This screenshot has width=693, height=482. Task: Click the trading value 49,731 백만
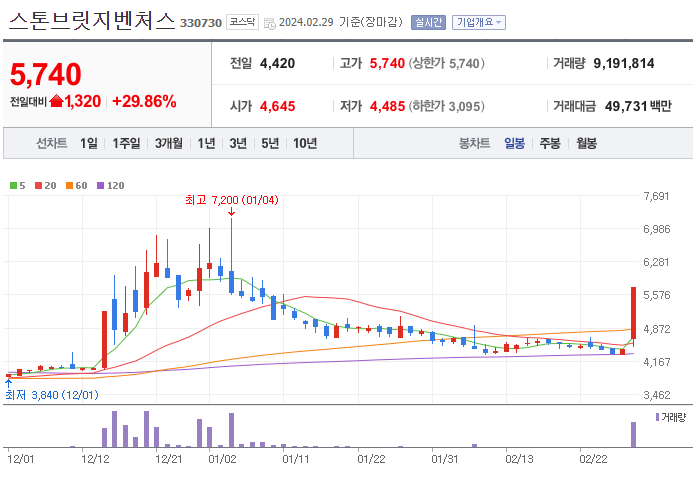tap(638, 106)
